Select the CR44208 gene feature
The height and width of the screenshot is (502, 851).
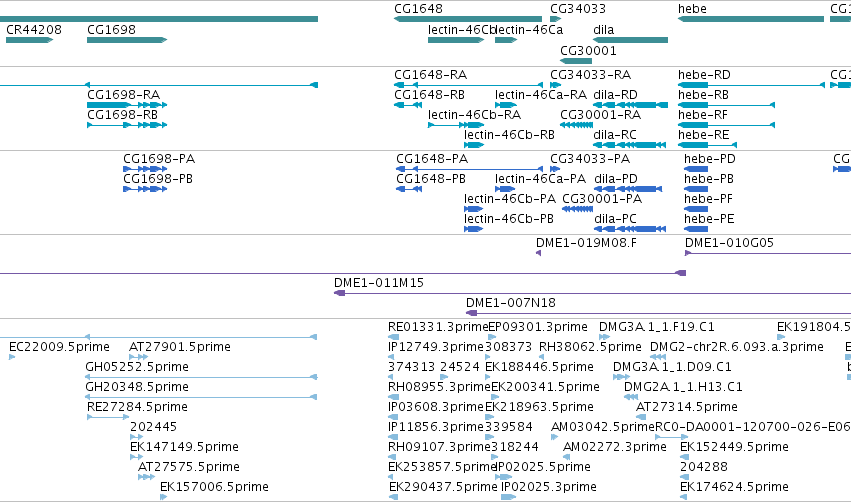coord(29,40)
